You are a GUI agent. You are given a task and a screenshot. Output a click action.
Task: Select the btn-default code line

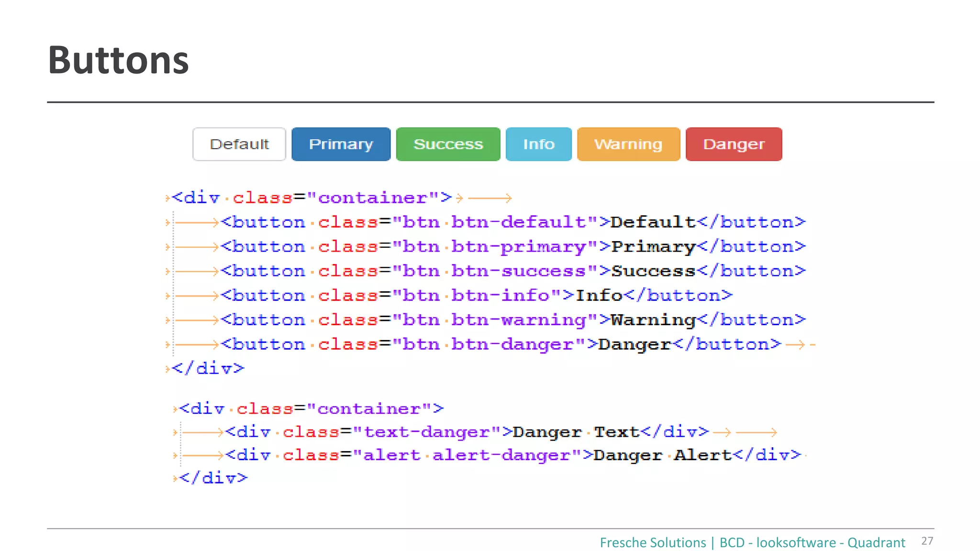tap(512, 222)
